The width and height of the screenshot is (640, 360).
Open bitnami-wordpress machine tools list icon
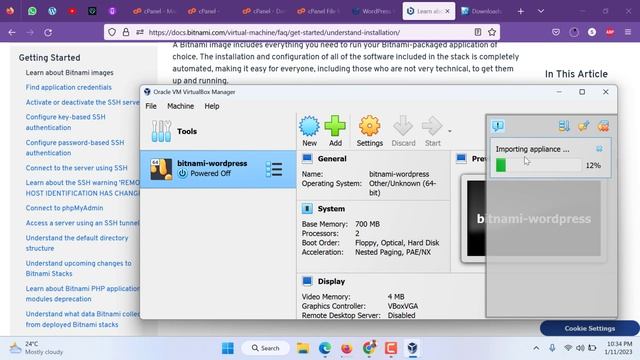click(274, 169)
